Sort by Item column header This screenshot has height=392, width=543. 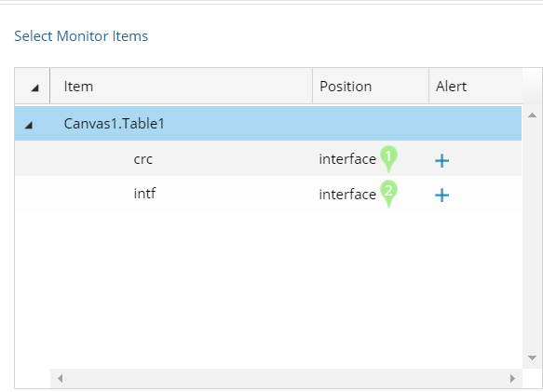[x=181, y=87]
